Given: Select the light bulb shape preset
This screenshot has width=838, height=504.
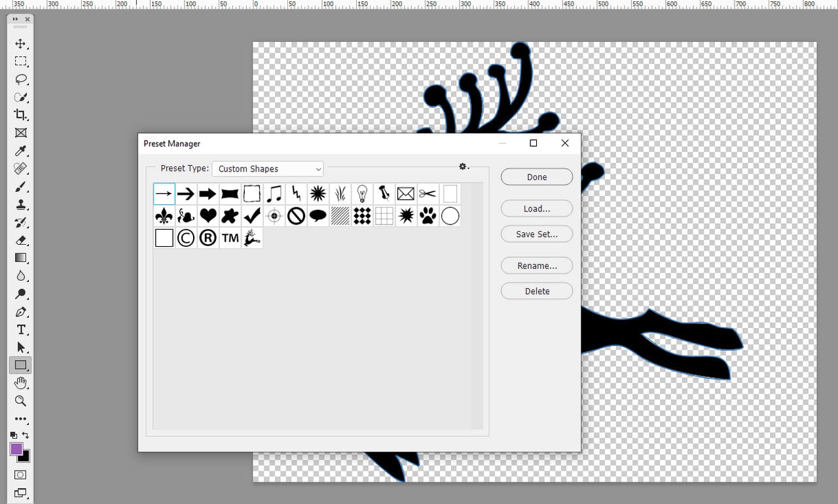Looking at the screenshot, I should coord(362,194).
